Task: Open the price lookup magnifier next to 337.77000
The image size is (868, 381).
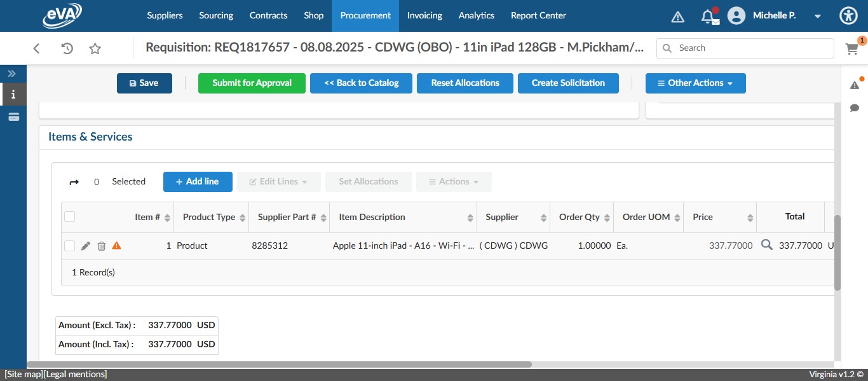Action: [766, 244]
